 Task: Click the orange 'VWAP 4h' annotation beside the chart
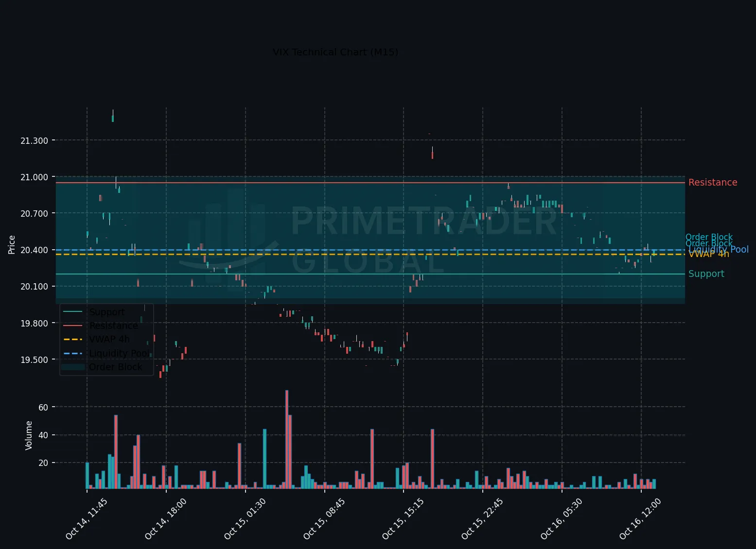(x=709, y=255)
